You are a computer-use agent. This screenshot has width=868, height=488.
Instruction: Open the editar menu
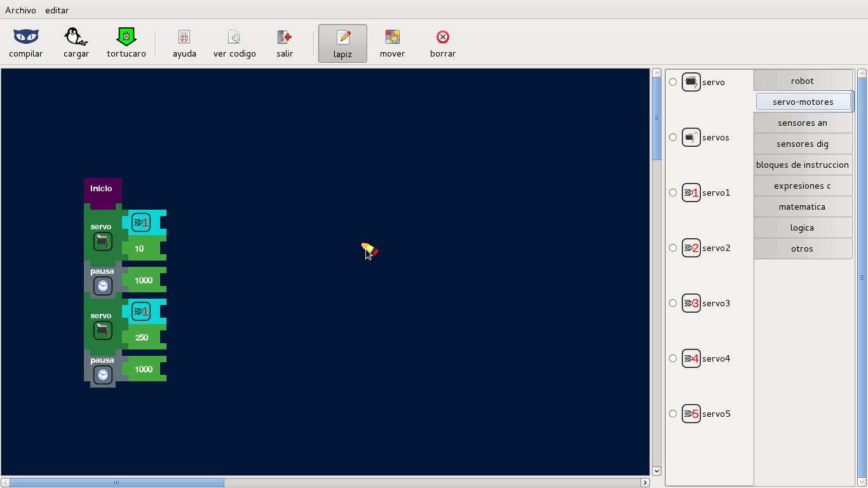[x=57, y=10]
